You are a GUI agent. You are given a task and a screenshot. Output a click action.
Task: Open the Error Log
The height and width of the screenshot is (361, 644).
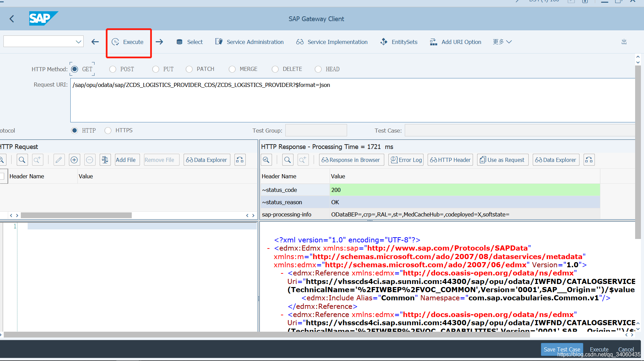[x=406, y=160]
